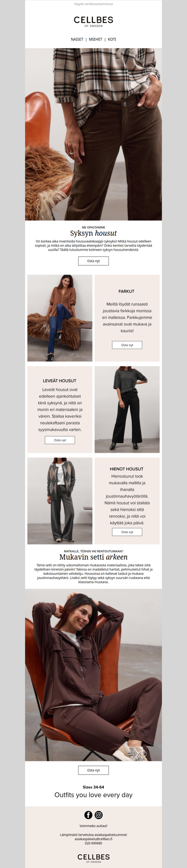This screenshot has height=868, width=187.
Task: Click the asiakaspalvelu@cellbes.fi email address
Action: pos(93,839)
